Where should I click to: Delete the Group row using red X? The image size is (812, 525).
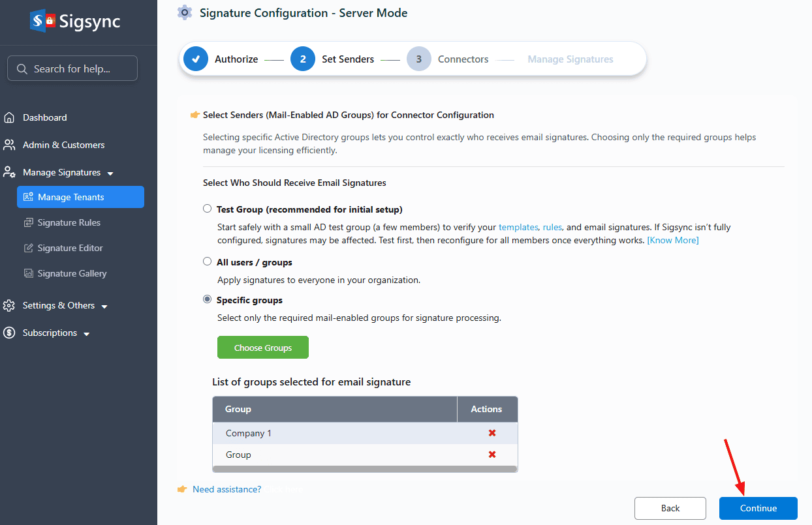pos(492,455)
